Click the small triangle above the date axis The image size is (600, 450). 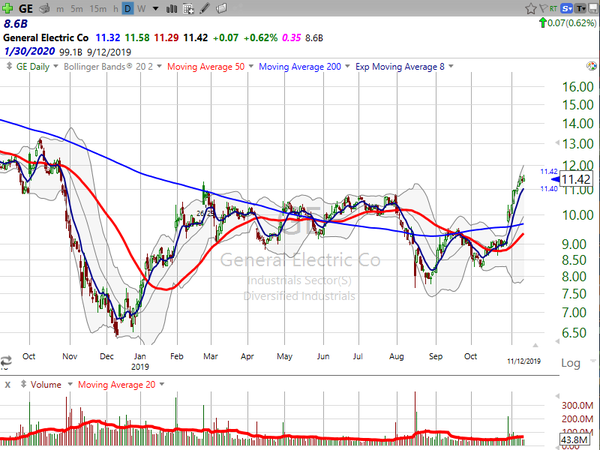pos(535,345)
